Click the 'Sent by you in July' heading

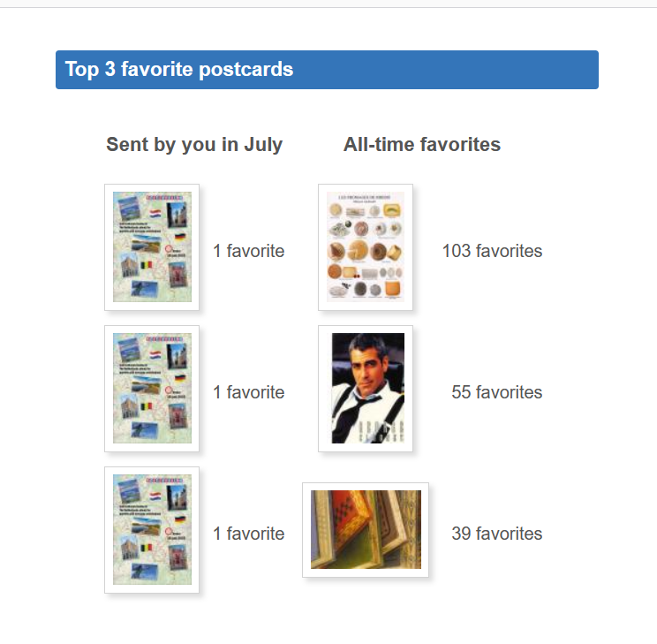coord(194,145)
